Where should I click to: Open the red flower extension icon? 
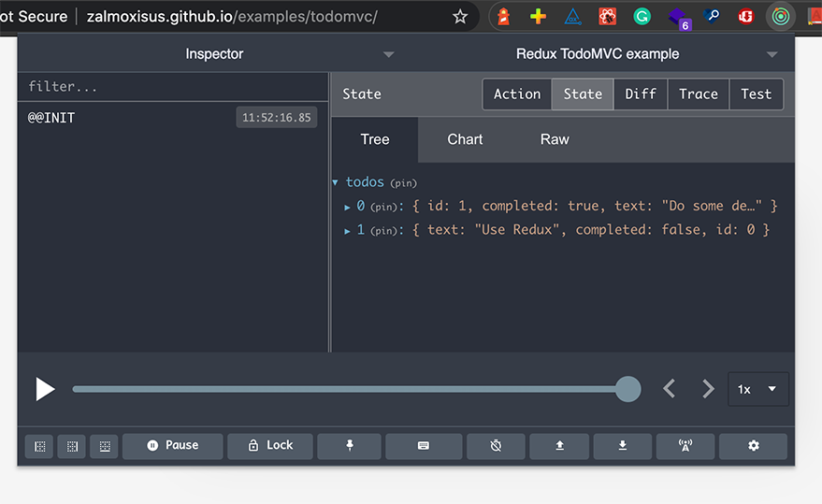[607, 17]
